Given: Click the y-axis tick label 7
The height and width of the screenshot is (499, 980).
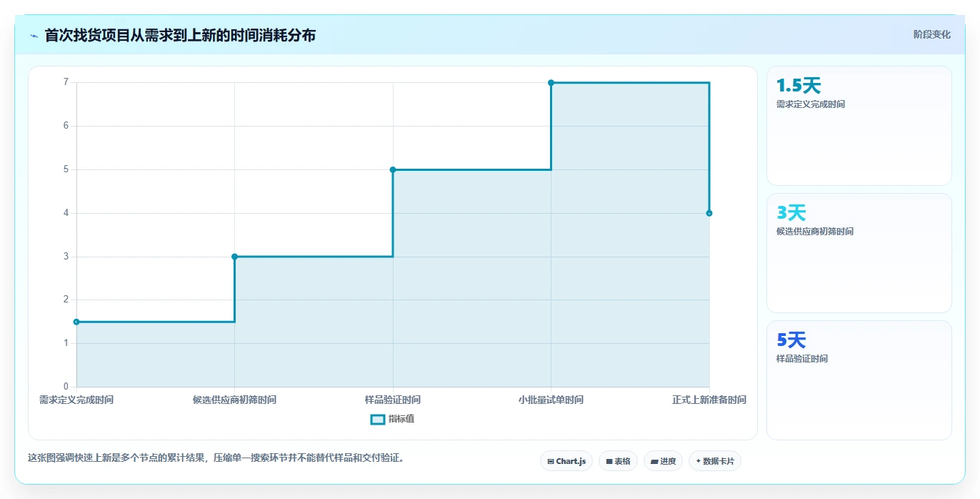Looking at the screenshot, I should (x=66, y=82).
